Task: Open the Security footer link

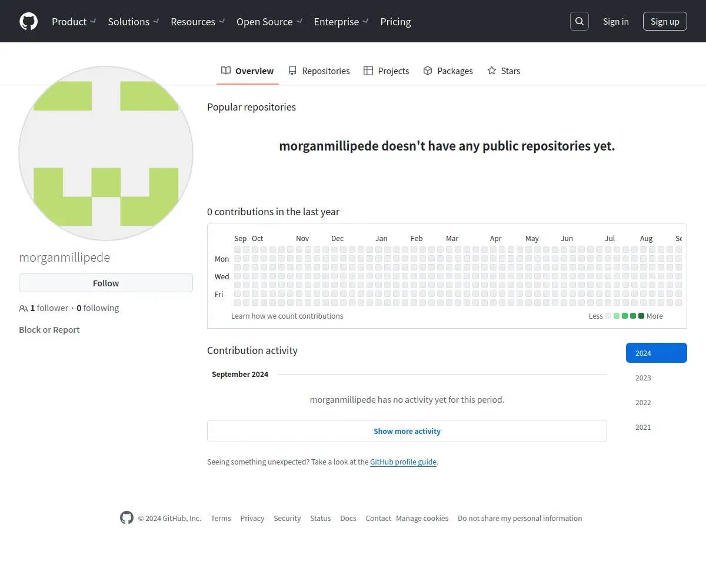Action: coord(287,518)
